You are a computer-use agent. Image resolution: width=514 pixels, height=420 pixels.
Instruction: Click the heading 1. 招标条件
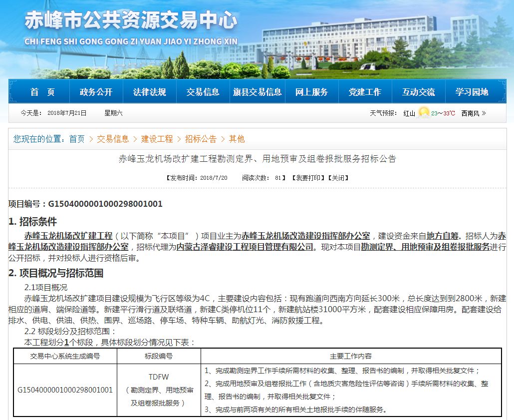(x=32, y=221)
